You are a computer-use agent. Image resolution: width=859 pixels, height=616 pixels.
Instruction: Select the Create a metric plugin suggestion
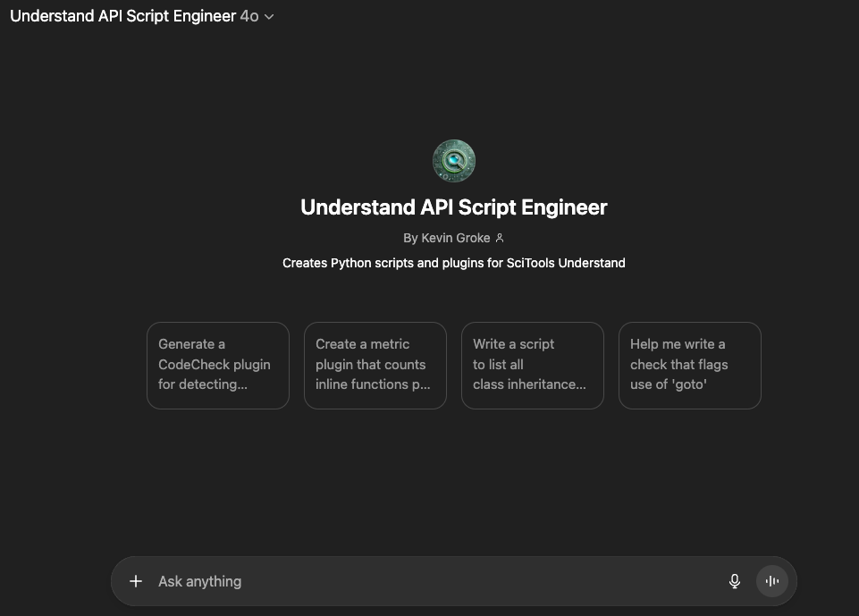click(x=375, y=365)
